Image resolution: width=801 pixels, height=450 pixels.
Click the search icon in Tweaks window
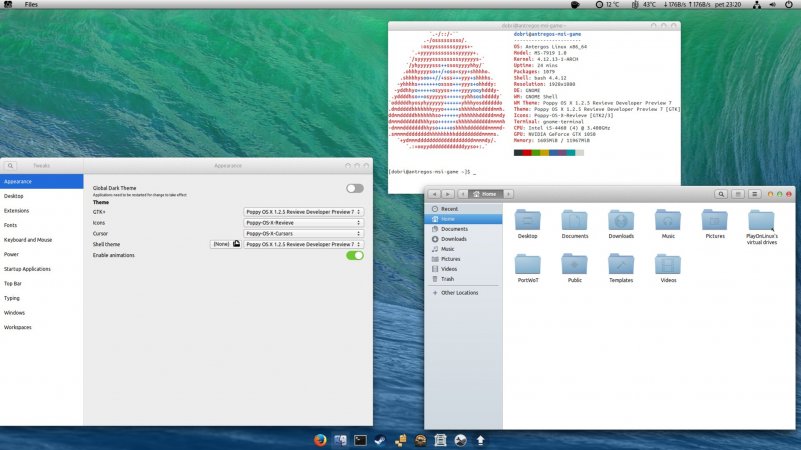(x=10, y=165)
